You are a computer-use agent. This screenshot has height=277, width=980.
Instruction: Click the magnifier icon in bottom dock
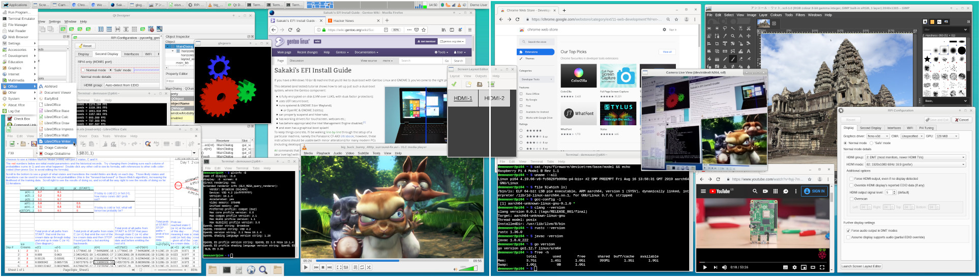(263, 270)
